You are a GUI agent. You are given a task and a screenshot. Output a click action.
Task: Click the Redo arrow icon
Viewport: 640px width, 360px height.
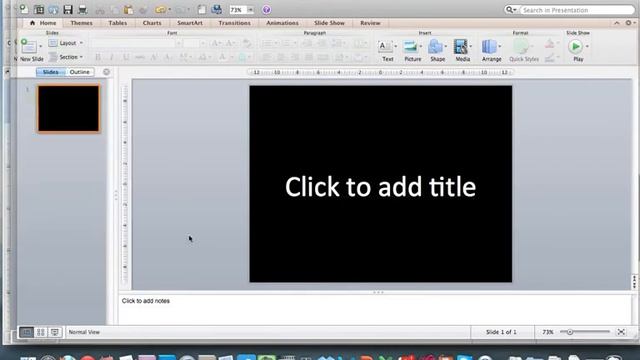coord(180,9)
